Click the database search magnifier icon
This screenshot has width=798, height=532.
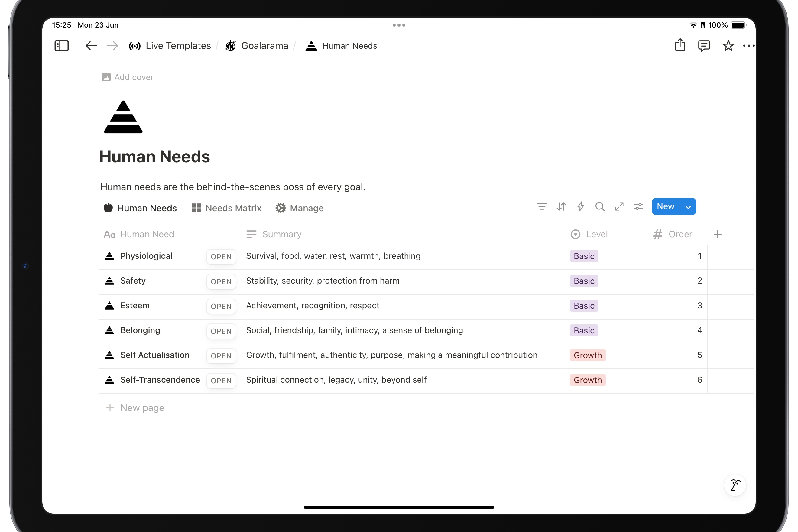coord(600,206)
